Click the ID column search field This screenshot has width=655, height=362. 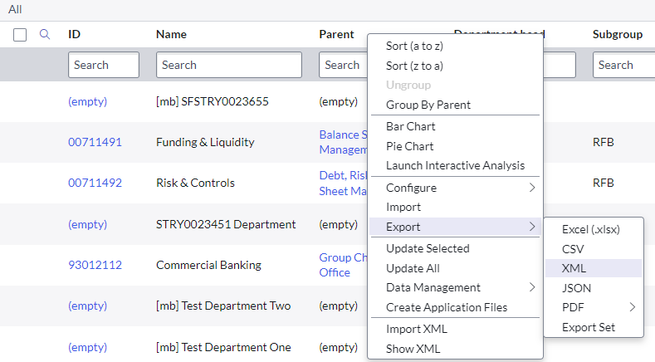(x=104, y=65)
